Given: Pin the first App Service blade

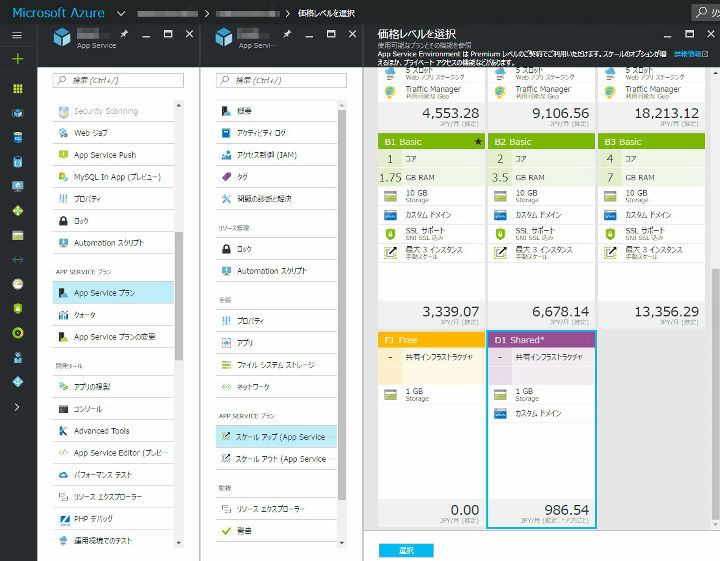Looking at the screenshot, I should (124, 34).
